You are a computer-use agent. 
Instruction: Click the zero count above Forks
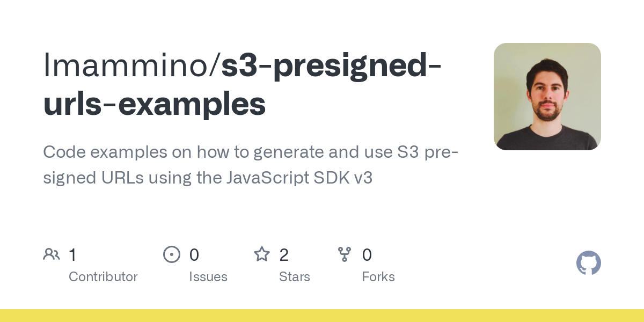pos(367,255)
